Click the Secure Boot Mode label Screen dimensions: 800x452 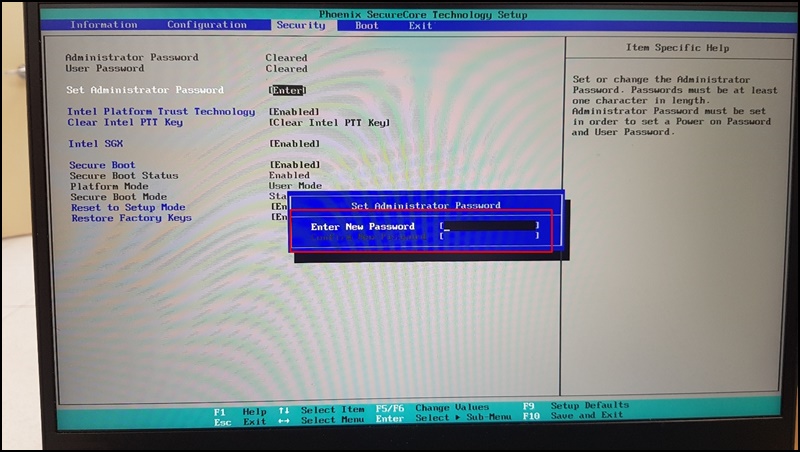pyautogui.click(x=118, y=197)
